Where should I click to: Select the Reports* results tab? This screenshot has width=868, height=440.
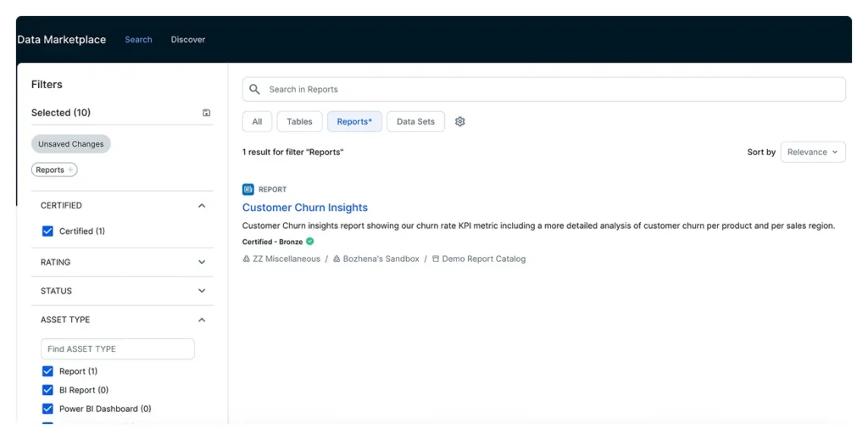(354, 122)
